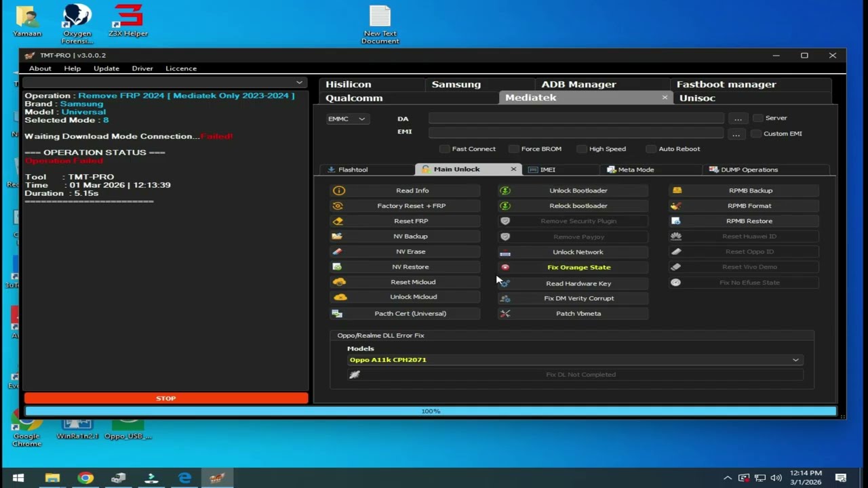
Task: Close the Mediatek tab
Action: 665,98
